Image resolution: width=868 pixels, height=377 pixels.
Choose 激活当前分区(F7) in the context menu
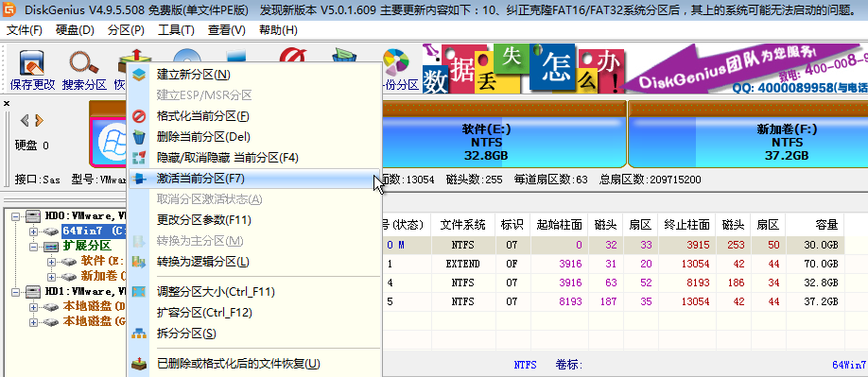tap(254, 179)
